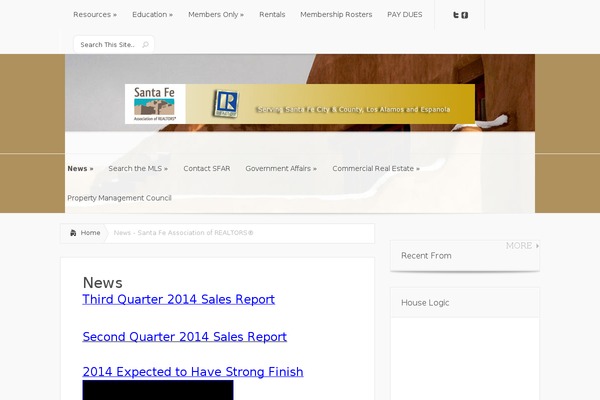Click breadcrumb text News - Santa Fe Association
Viewport: 600px width, 400px height.
[x=183, y=233]
